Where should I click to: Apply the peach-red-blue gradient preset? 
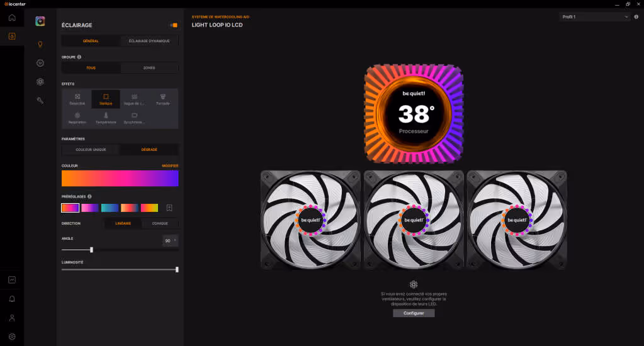(130, 208)
